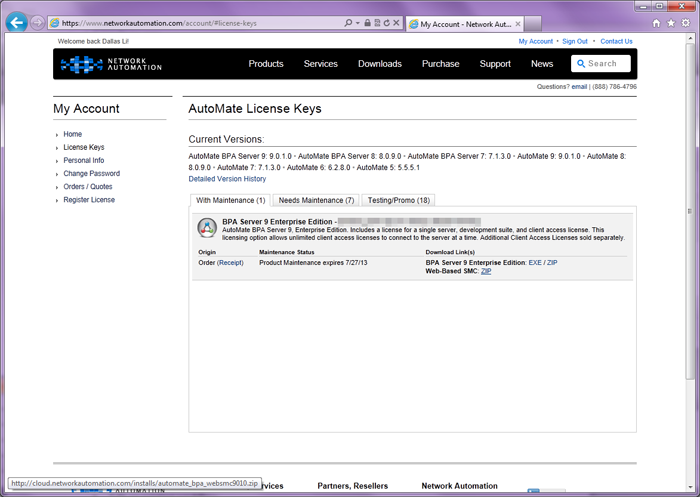The image size is (700, 497).
Task: Open a new blank browser tab
Action: pos(533,24)
